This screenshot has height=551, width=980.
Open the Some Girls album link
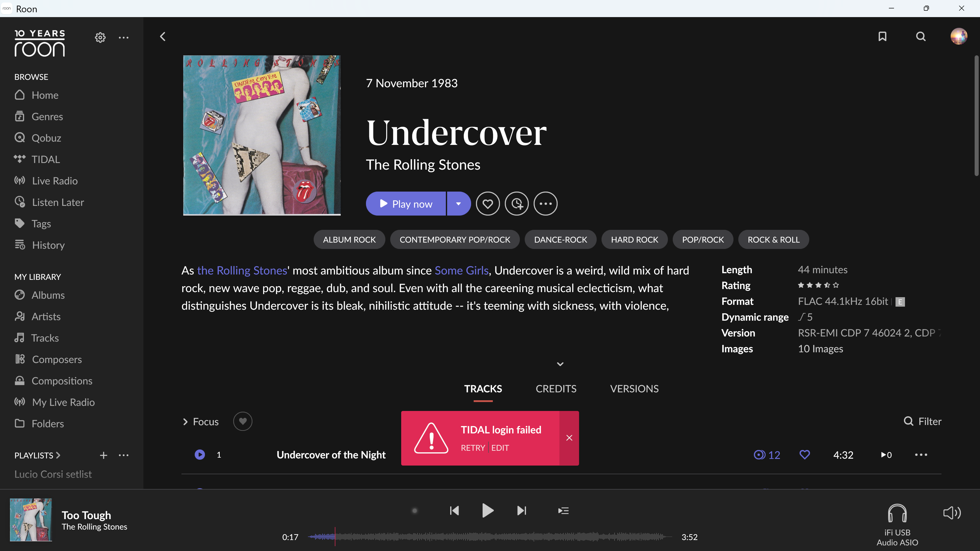tap(461, 270)
